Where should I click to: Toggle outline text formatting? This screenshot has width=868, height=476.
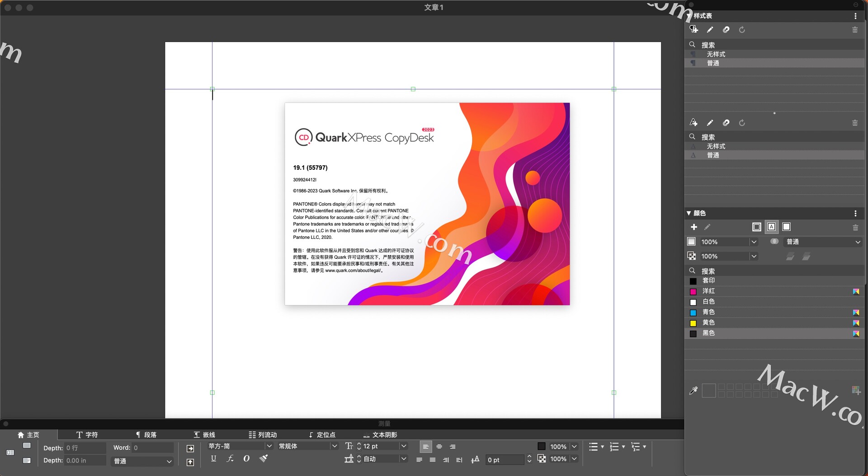246,458
